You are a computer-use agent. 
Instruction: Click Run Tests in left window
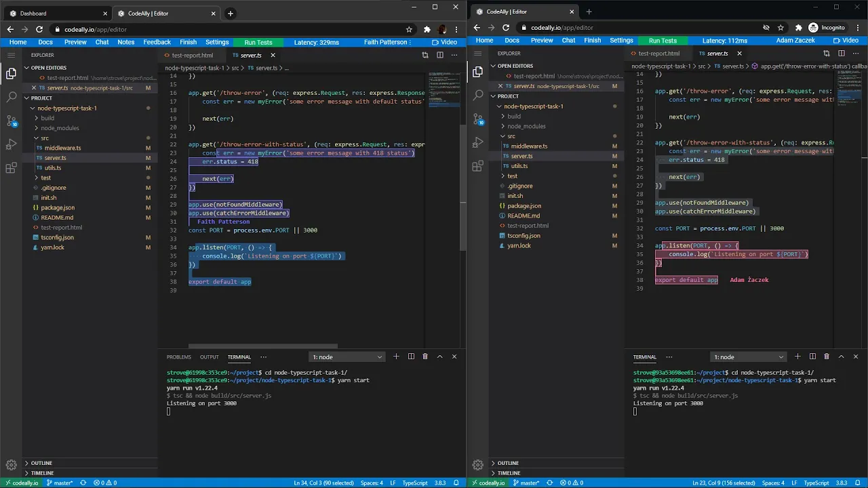(258, 42)
